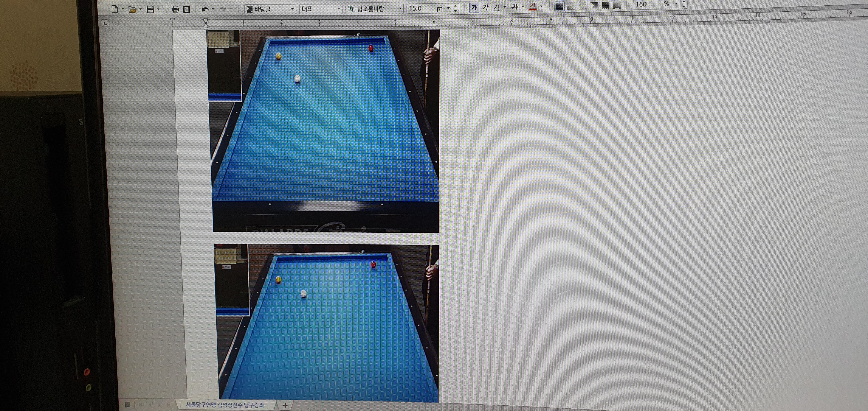Open the 대표 language dropdown

coord(339,9)
